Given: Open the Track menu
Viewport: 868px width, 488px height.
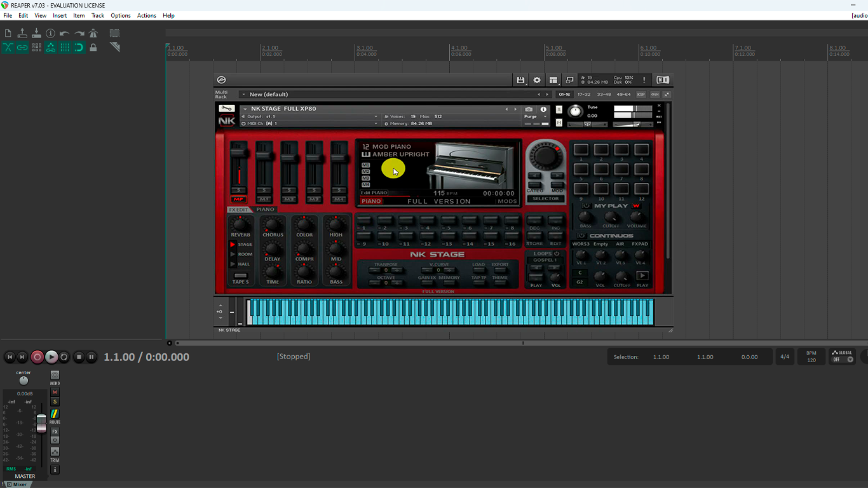Looking at the screenshot, I should pyautogui.click(x=98, y=15).
